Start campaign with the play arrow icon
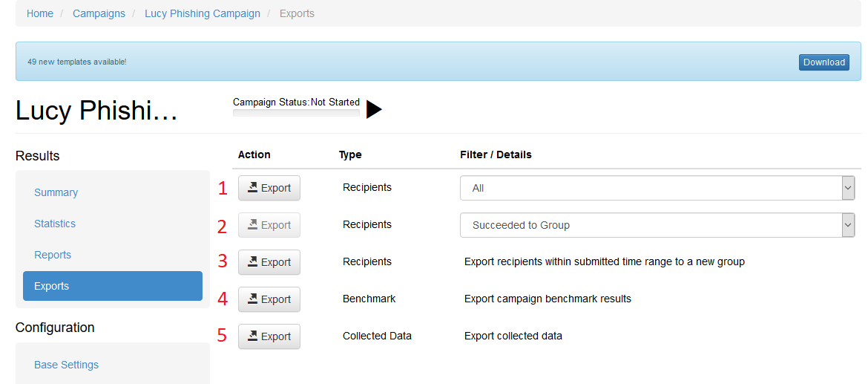868x384 pixels. click(x=374, y=109)
